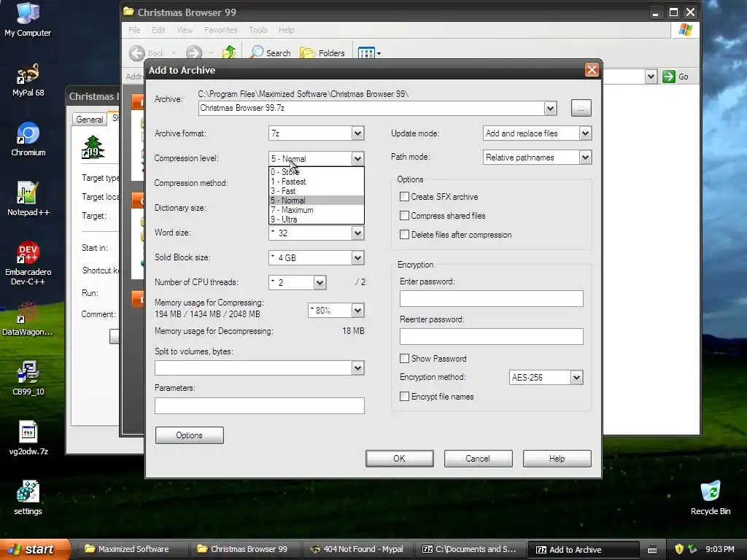Click the Options button
The width and height of the screenshot is (747, 560).
pyautogui.click(x=189, y=435)
